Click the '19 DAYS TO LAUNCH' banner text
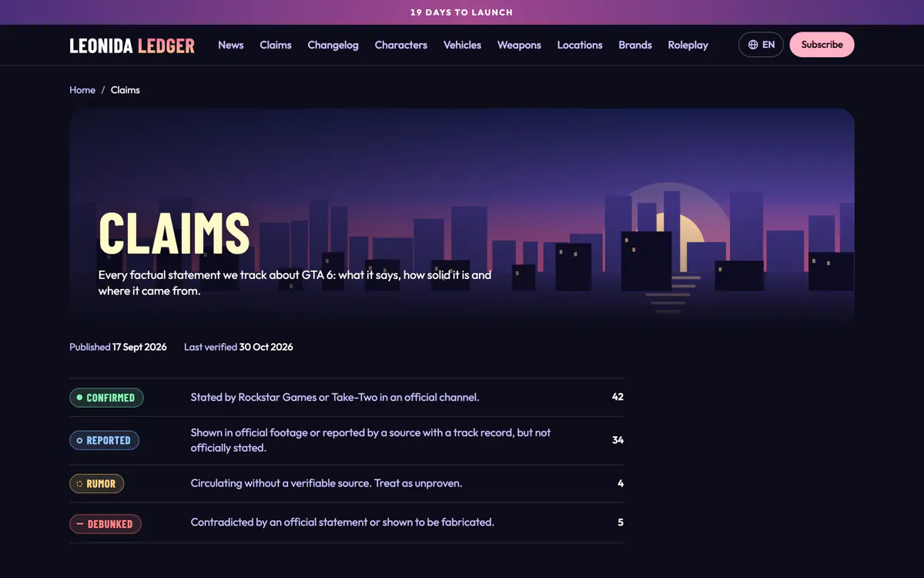The width and height of the screenshot is (924, 578). pos(462,12)
